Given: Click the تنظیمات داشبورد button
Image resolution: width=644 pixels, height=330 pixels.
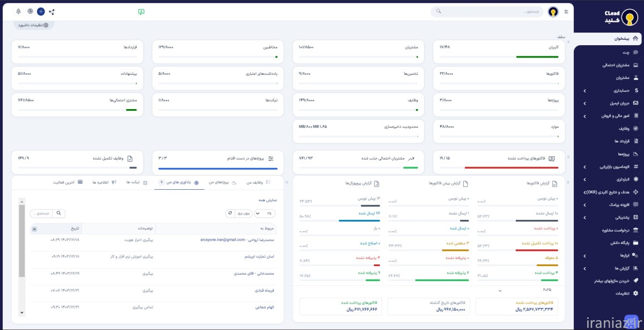Looking at the screenshot, I should [x=33, y=25].
